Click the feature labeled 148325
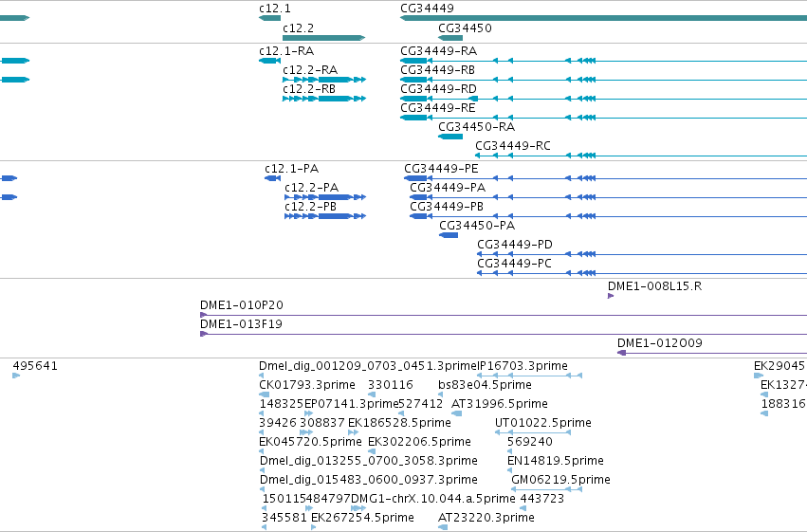This screenshot has height=532, width=807. pos(262,413)
